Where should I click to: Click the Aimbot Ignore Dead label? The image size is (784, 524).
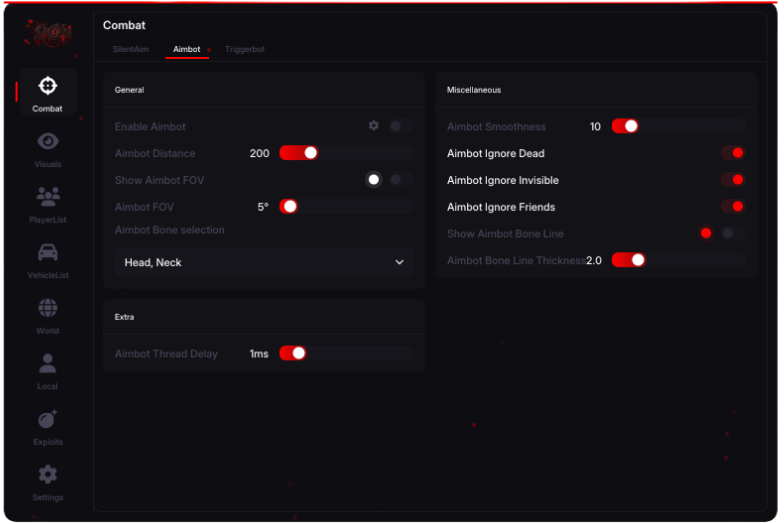496,154
